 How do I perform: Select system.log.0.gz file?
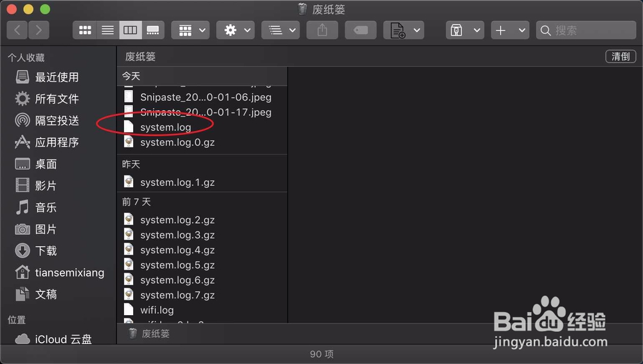click(169, 142)
